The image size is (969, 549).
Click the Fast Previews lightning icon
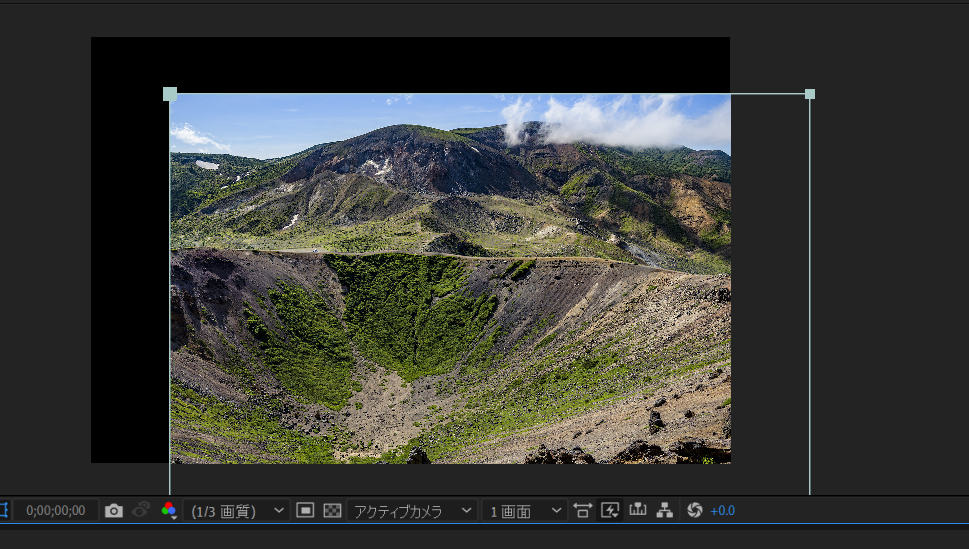click(x=610, y=510)
